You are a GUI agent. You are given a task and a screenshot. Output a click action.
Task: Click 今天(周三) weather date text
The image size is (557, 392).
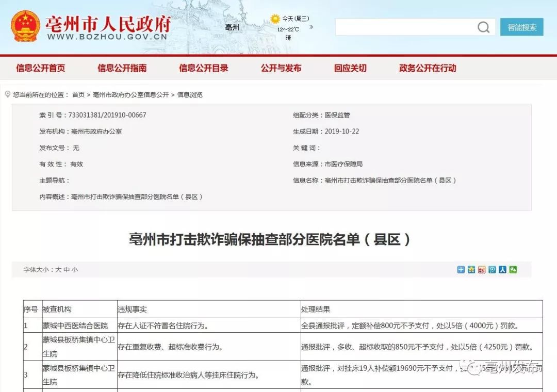(x=296, y=19)
